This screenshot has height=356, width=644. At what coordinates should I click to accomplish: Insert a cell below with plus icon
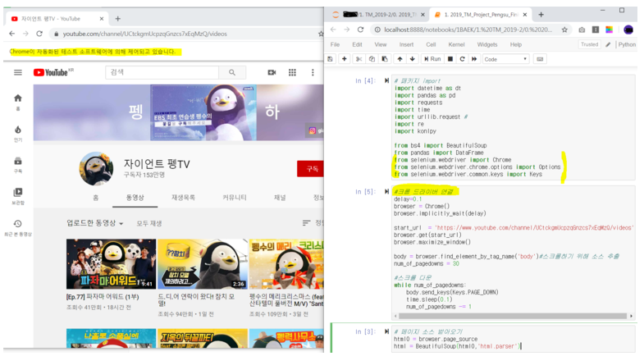[345, 59]
